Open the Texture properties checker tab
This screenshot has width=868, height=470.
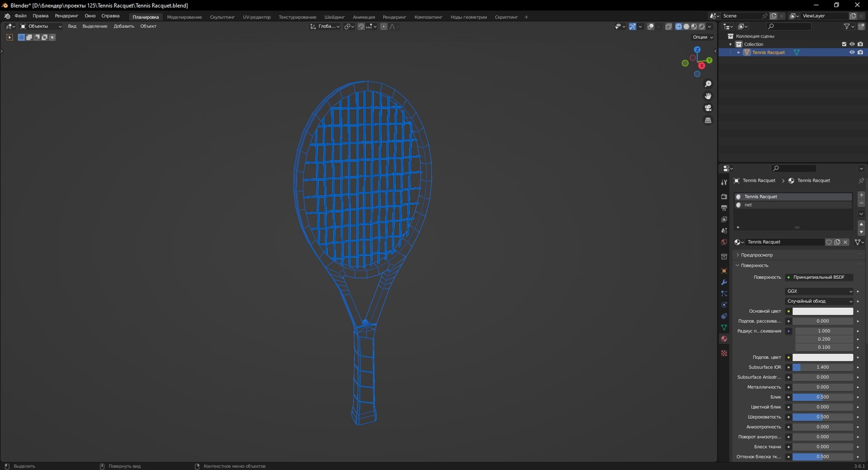click(x=724, y=353)
